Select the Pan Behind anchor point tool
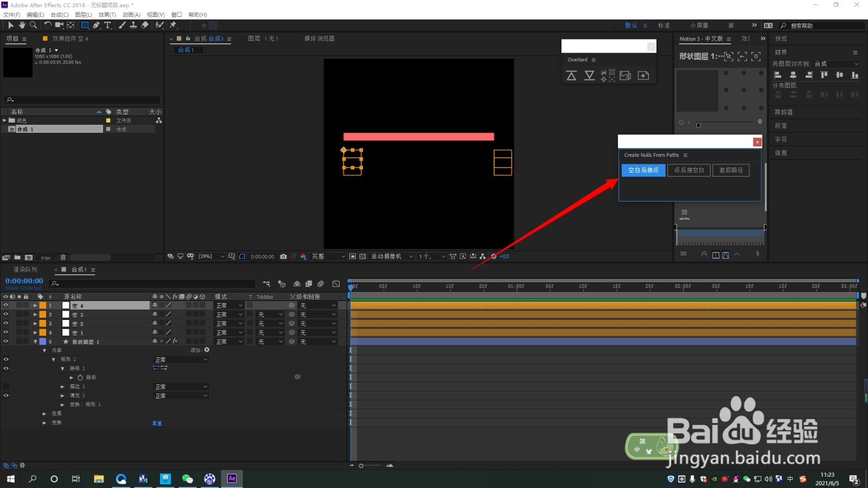868x488 pixels. click(71, 25)
